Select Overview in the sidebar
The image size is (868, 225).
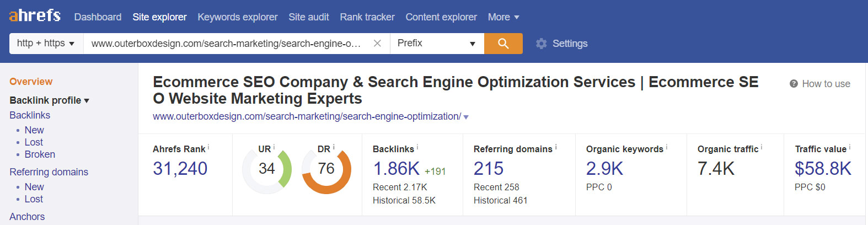(x=31, y=82)
